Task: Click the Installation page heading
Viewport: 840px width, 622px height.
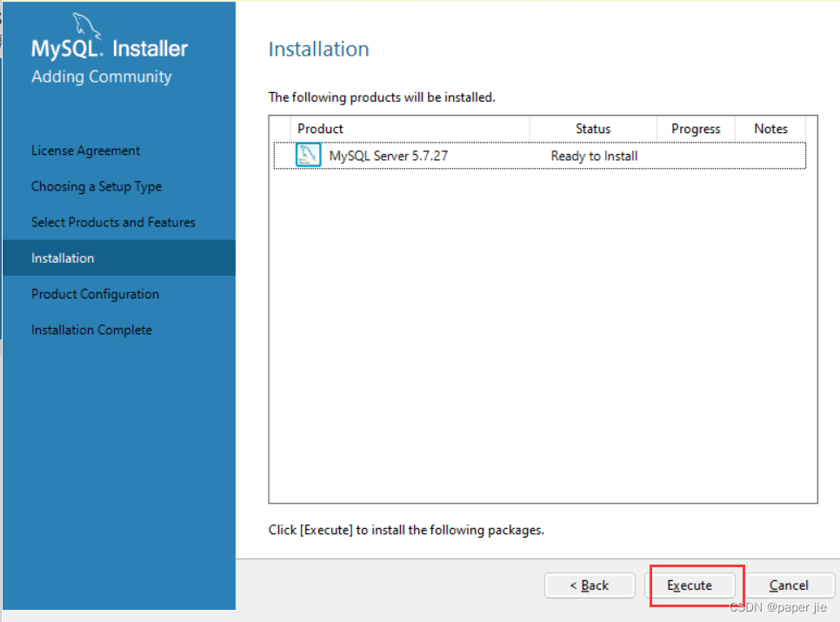Action: [319, 50]
